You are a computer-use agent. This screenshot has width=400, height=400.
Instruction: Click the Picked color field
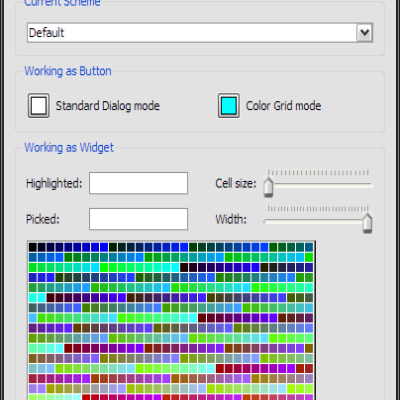(x=138, y=219)
